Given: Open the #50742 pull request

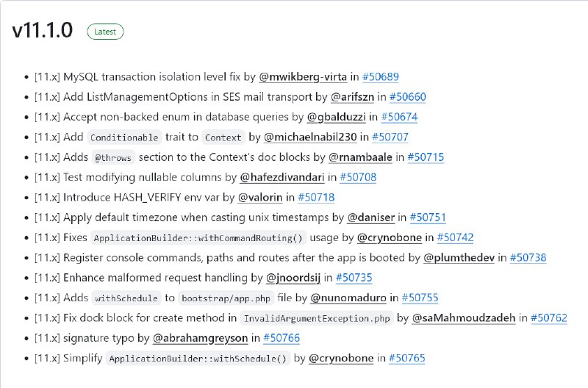Looking at the screenshot, I should coord(455,237).
